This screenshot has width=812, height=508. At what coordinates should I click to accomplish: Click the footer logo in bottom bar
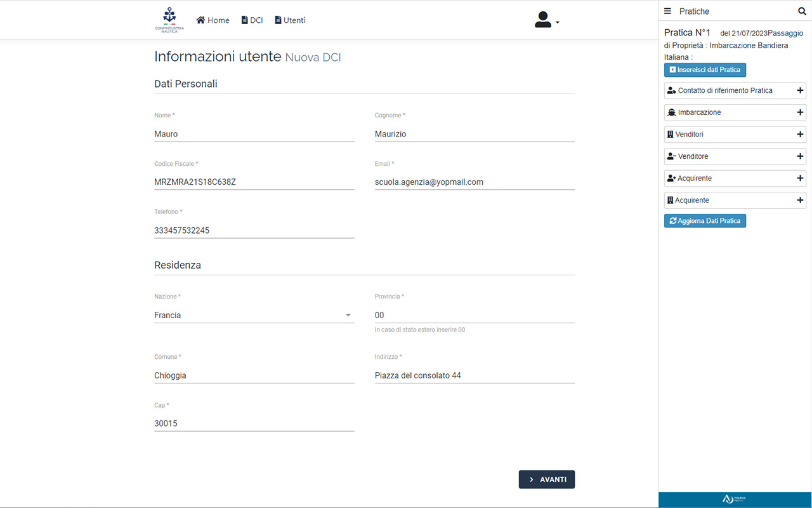click(x=735, y=499)
